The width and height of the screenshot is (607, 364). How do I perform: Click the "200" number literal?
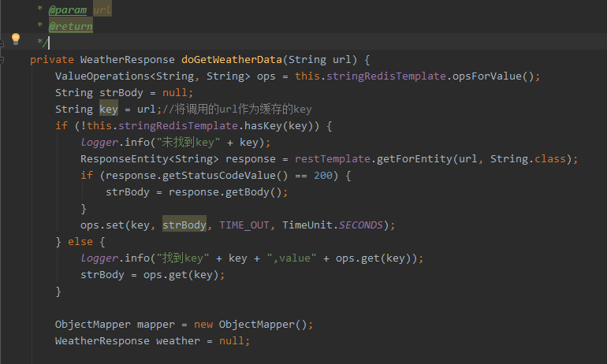pos(323,176)
